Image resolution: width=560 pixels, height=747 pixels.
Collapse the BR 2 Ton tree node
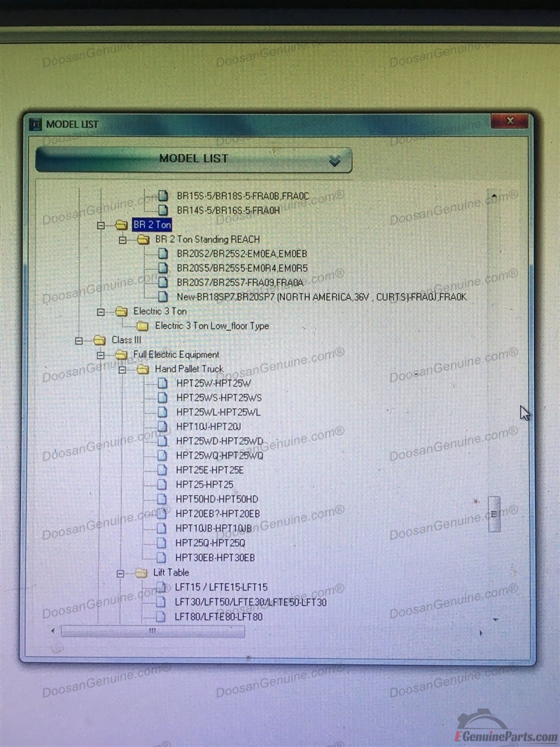click(101, 225)
